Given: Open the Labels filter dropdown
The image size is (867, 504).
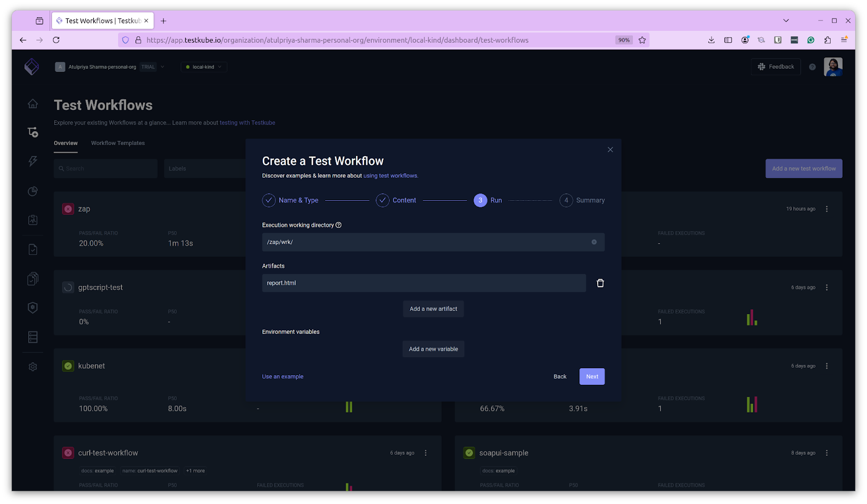Looking at the screenshot, I should click(205, 168).
